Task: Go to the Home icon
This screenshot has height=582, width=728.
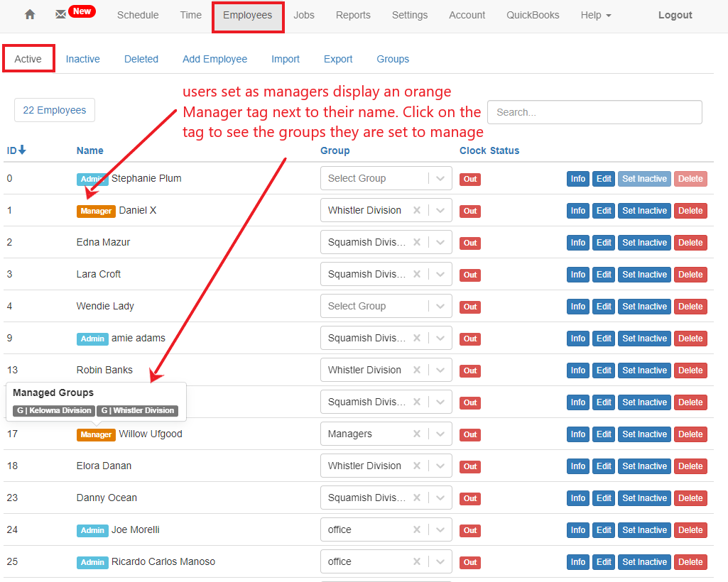Action: pos(30,15)
